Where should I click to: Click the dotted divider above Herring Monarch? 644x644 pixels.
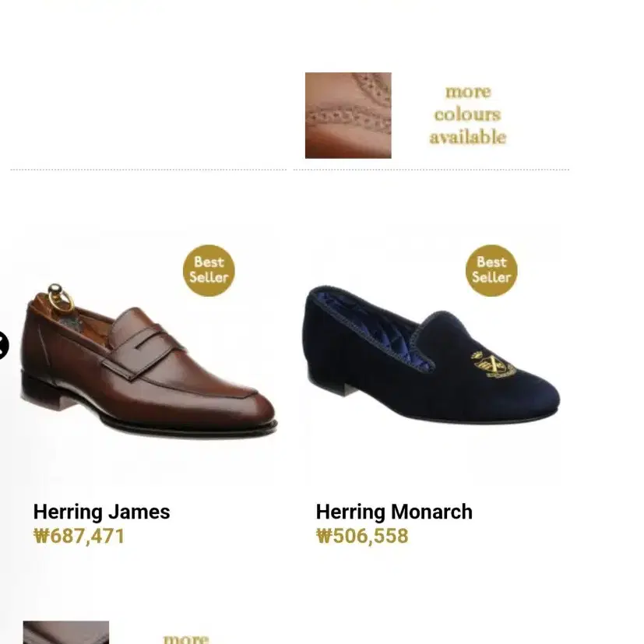[x=431, y=169]
